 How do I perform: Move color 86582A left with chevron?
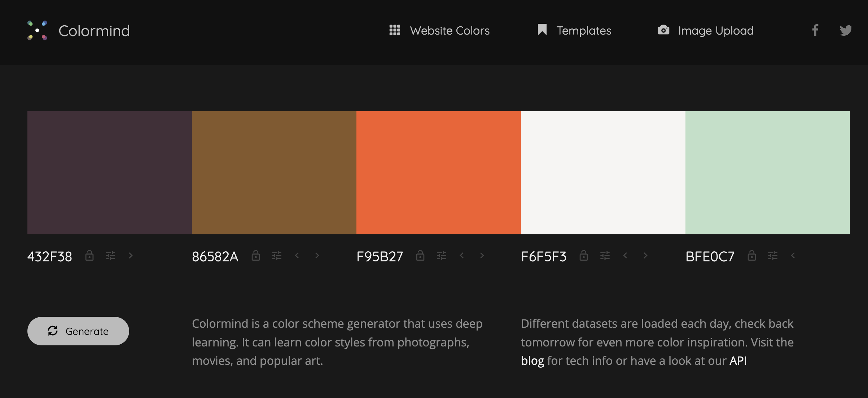pos(297,256)
